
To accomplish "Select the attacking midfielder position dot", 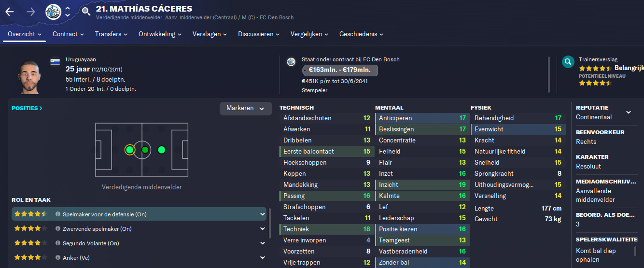I will click(x=161, y=150).
